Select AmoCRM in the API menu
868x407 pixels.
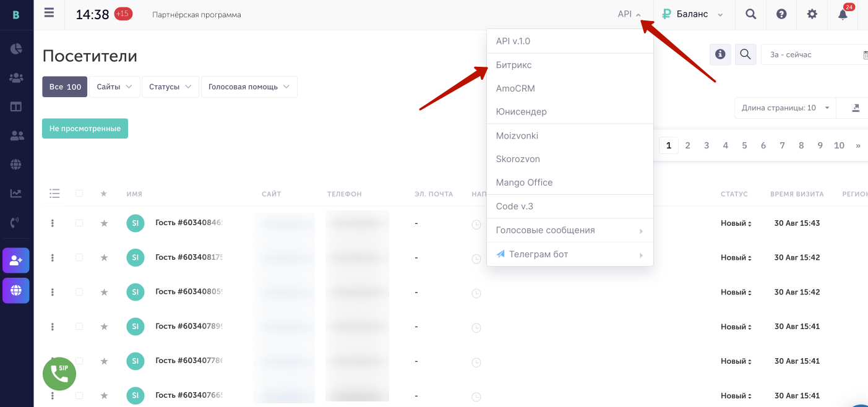[x=570, y=88]
